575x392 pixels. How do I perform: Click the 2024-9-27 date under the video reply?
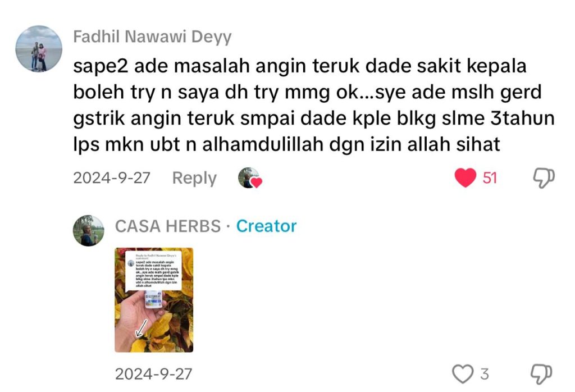tap(154, 374)
